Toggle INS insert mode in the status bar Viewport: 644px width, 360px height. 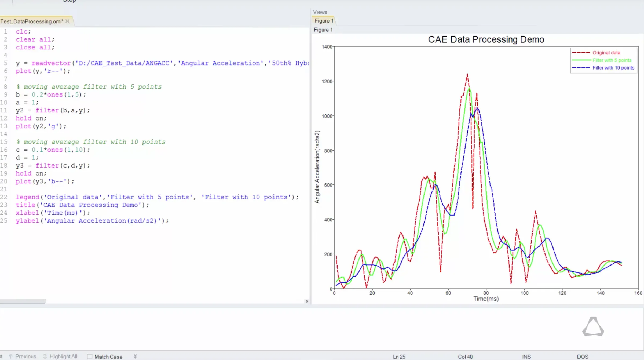point(526,357)
